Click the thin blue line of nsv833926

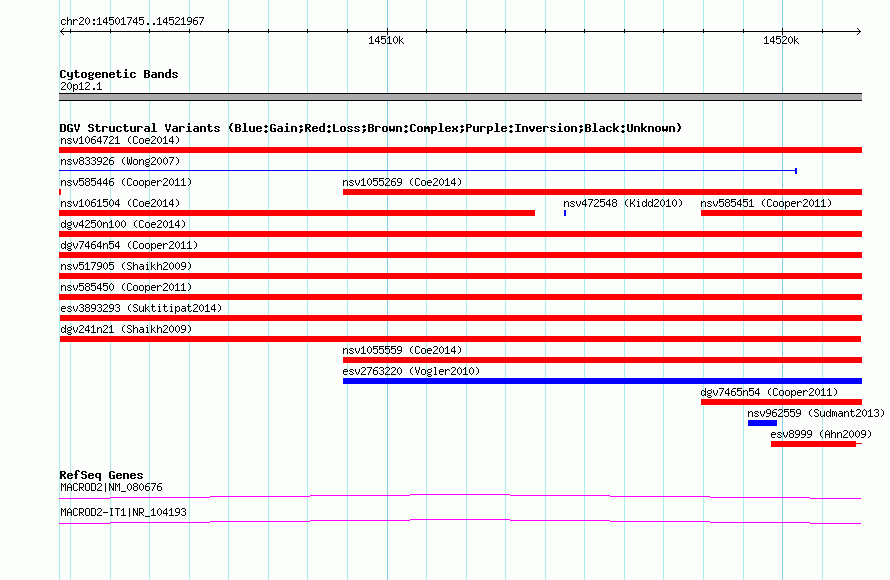pyautogui.click(x=428, y=171)
